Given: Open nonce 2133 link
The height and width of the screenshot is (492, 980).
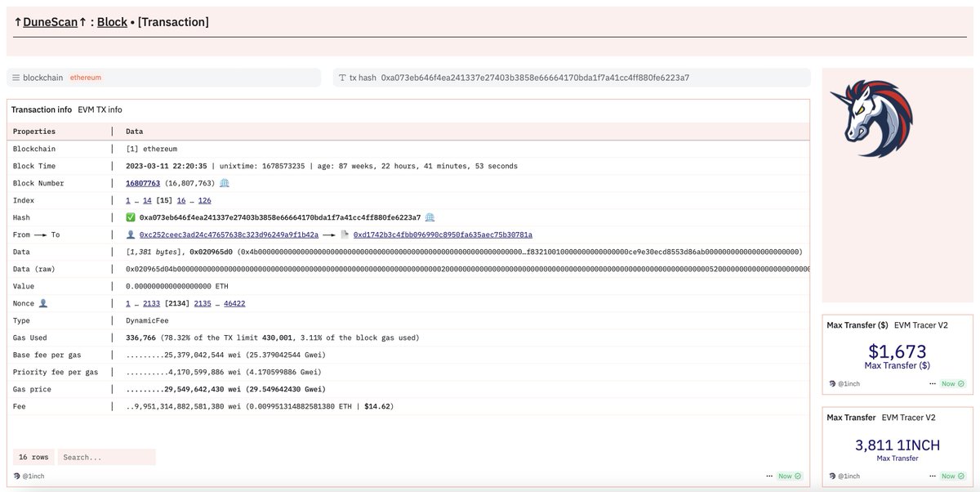Looking at the screenshot, I should click(151, 303).
